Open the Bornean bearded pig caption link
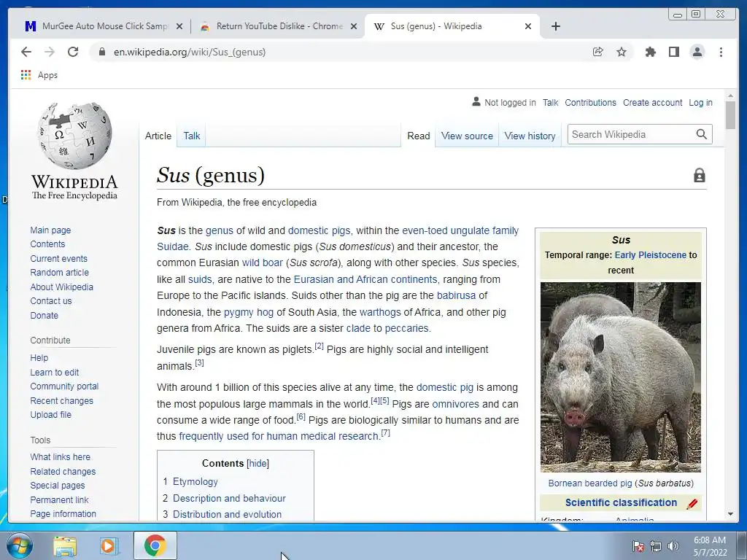 [589, 483]
